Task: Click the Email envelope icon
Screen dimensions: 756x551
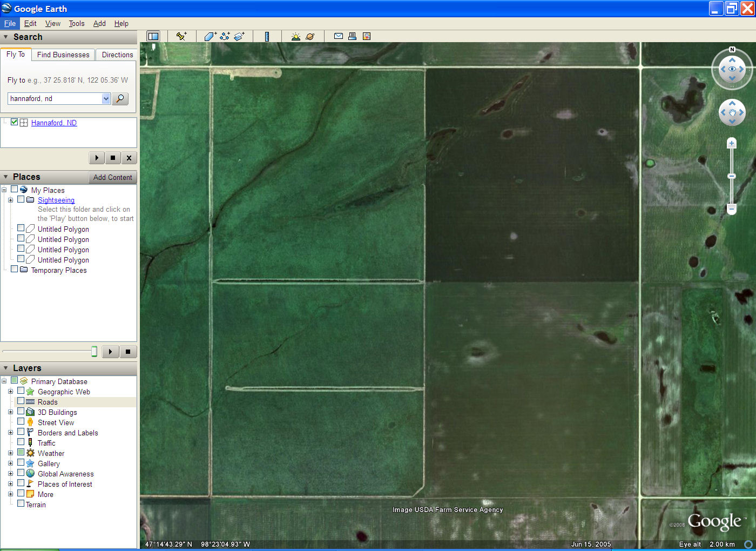Action: point(339,36)
